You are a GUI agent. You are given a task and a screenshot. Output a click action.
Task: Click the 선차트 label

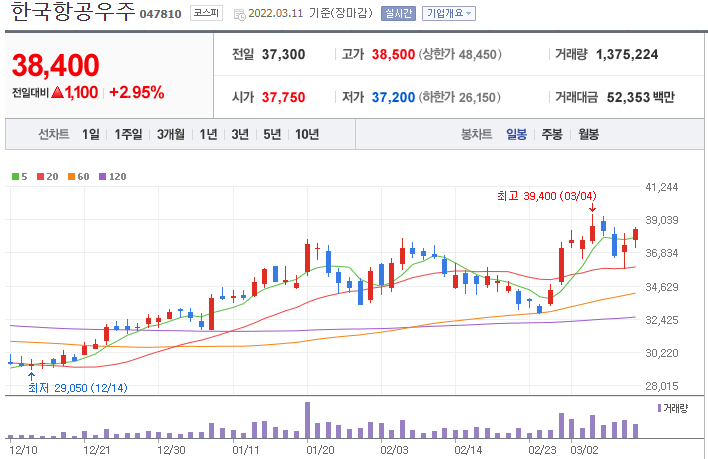point(53,134)
